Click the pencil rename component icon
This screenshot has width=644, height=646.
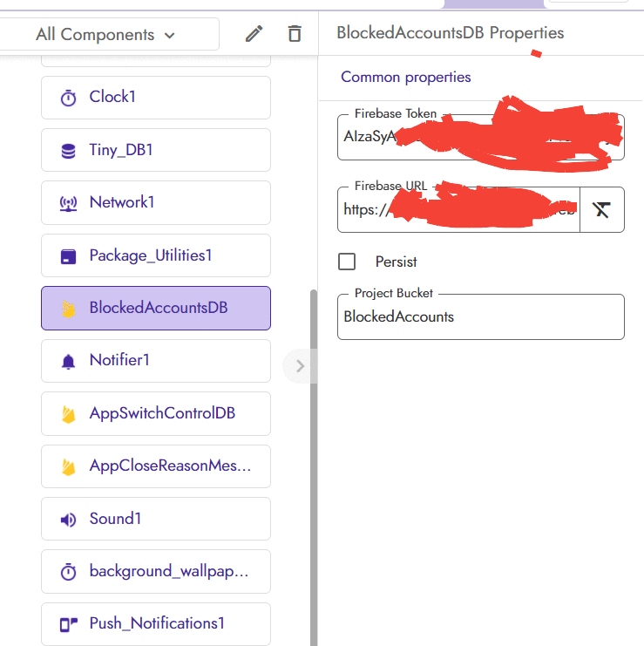click(254, 34)
